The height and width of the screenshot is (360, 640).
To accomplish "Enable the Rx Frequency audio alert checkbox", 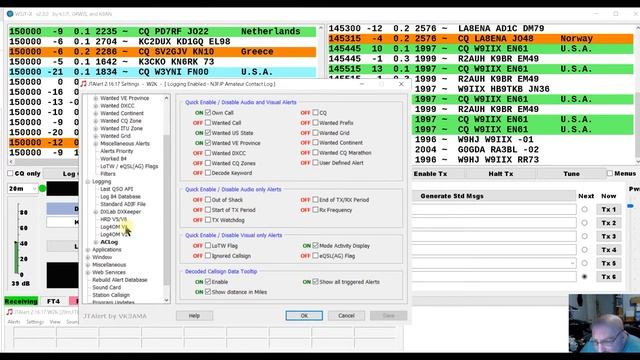I will [316, 210].
